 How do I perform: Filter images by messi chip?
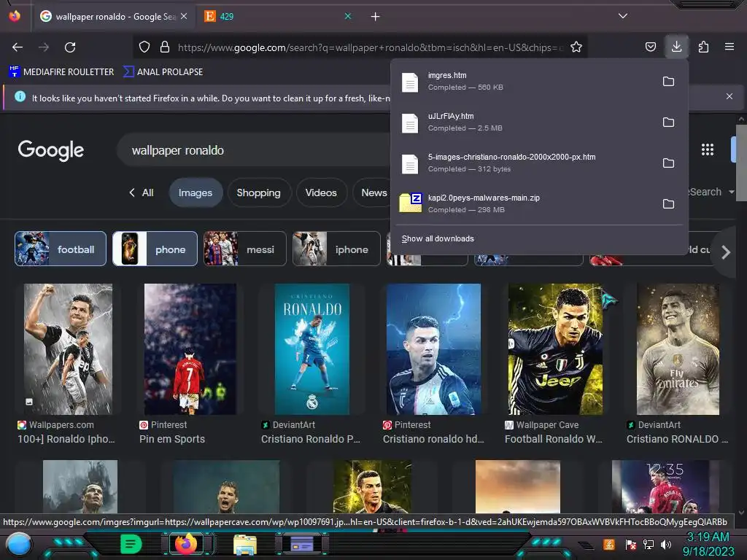click(x=245, y=249)
